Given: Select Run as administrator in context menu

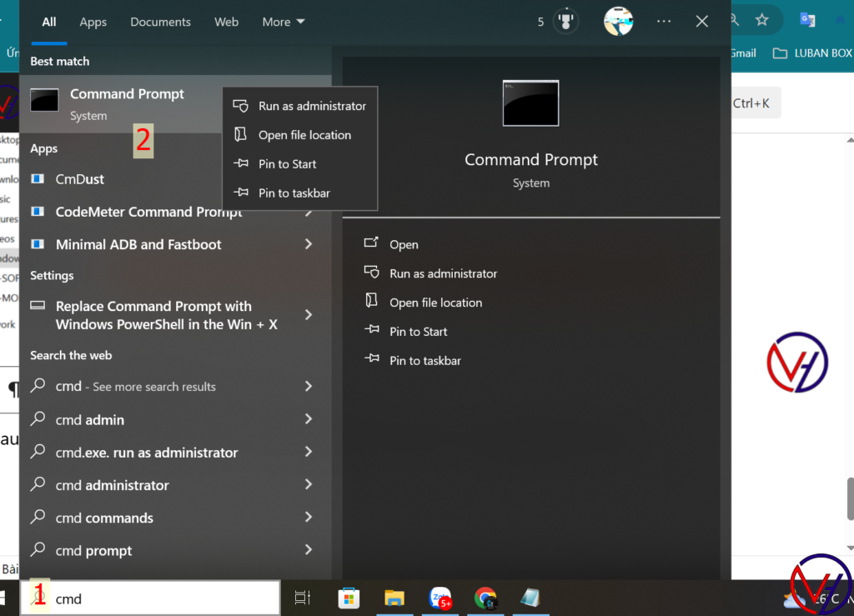Looking at the screenshot, I should pyautogui.click(x=311, y=106).
